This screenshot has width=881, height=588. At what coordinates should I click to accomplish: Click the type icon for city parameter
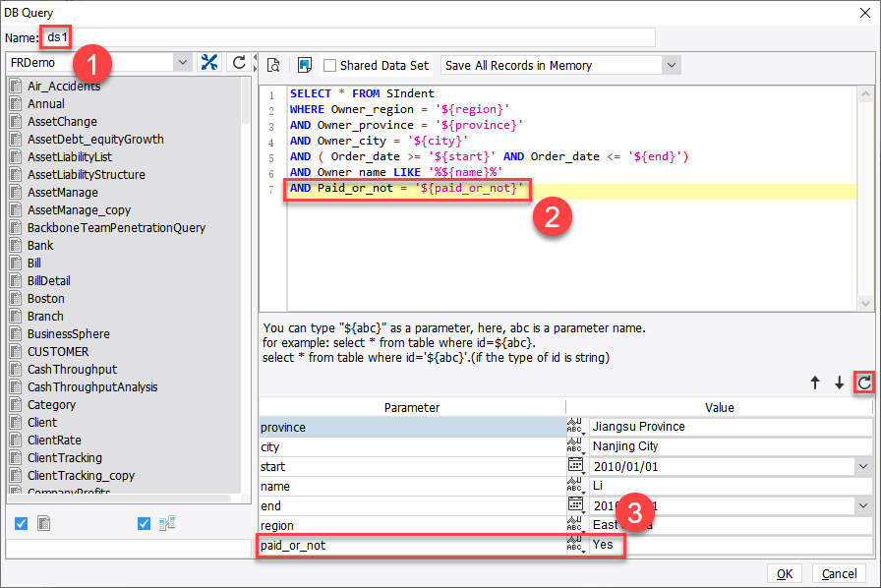575,446
